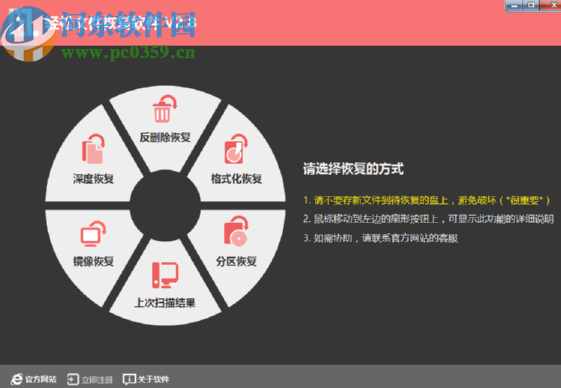Click the 请选择恢复的方式 heading
The height and width of the screenshot is (388, 561).
(353, 169)
